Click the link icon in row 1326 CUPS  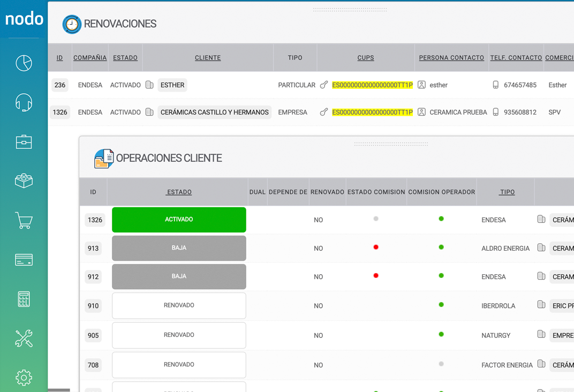(x=323, y=112)
